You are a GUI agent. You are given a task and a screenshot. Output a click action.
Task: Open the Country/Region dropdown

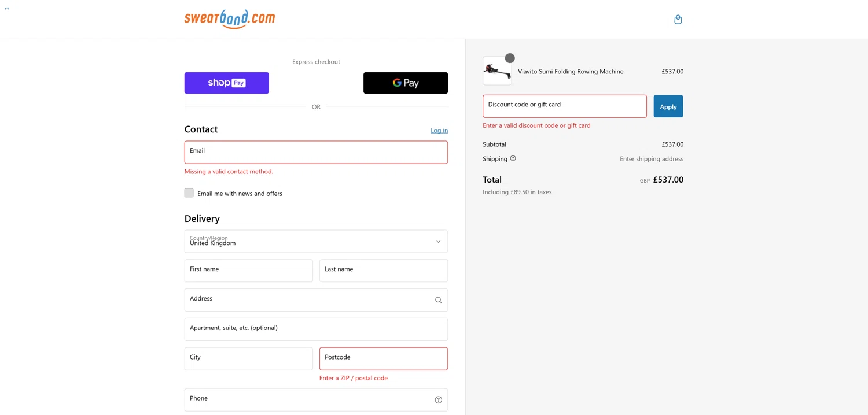tap(315, 242)
